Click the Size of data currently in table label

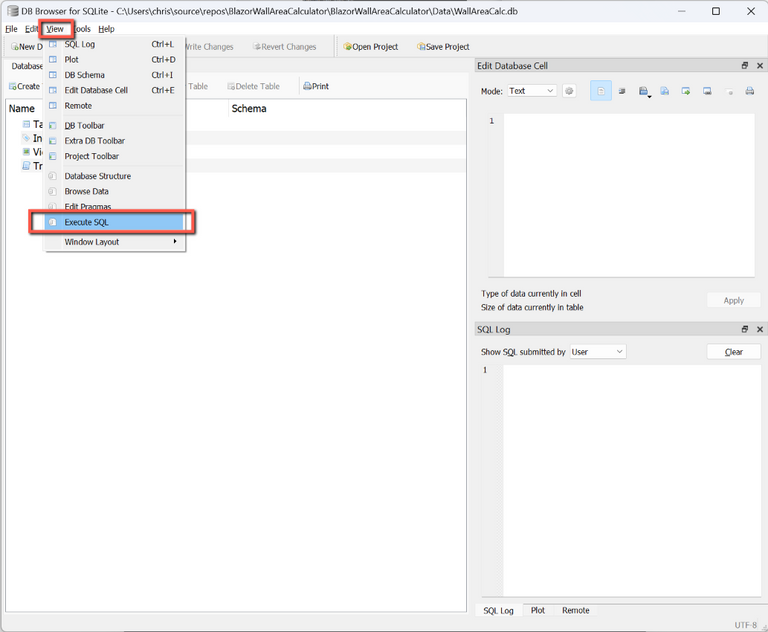tap(532, 307)
